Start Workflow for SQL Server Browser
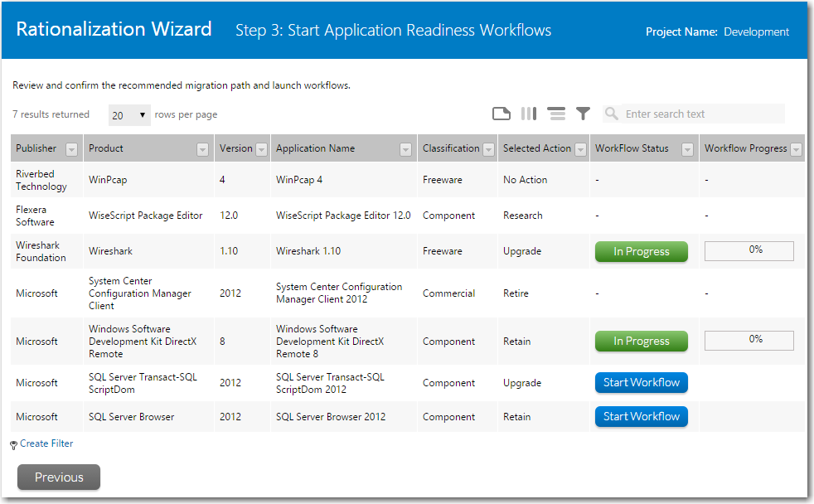The image size is (814, 504). pyautogui.click(x=641, y=416)
